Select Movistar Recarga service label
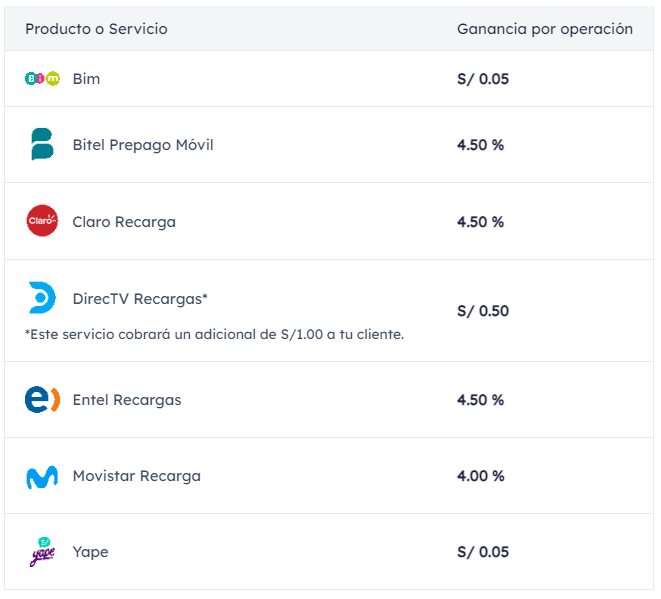The height and width of the screenshot is (599, 661). point(137,476)
